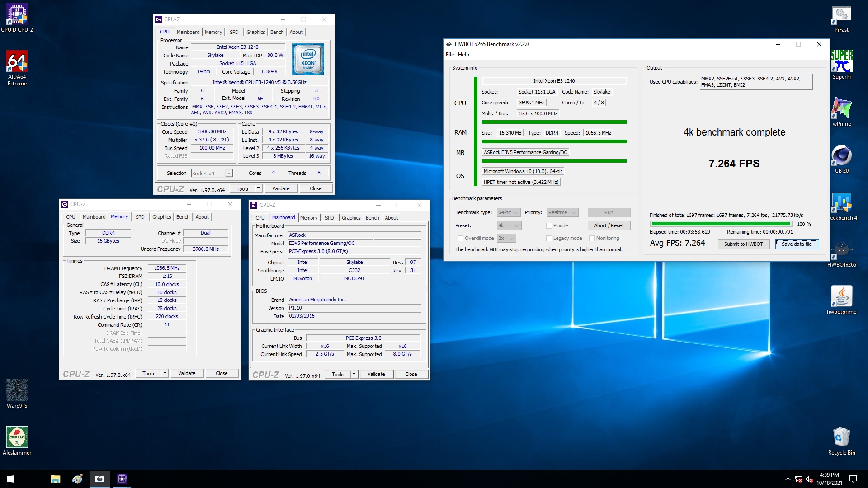Open the AIDA64 Extreme desktop icon
This screenshot has height=488, width=868.
tap(17, 68)
